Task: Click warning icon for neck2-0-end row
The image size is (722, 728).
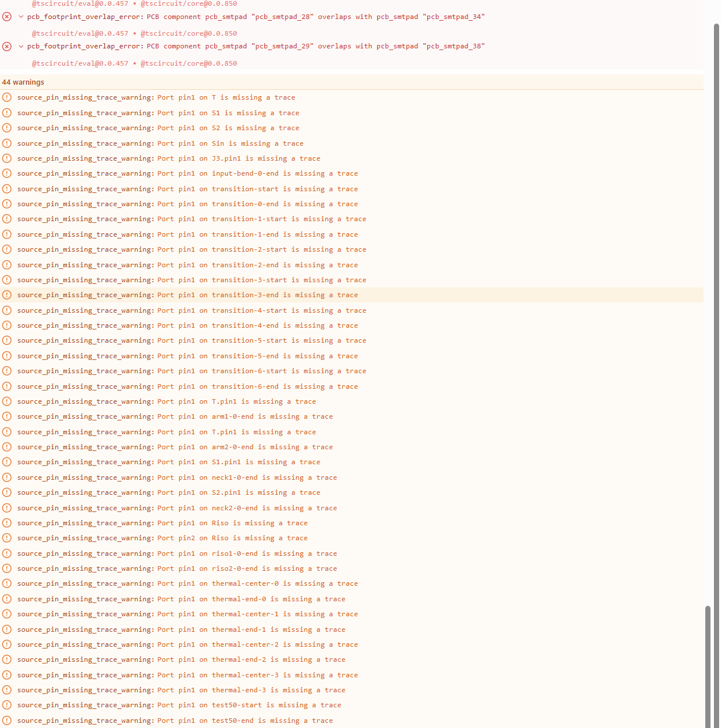Action: tap(7, 508)
